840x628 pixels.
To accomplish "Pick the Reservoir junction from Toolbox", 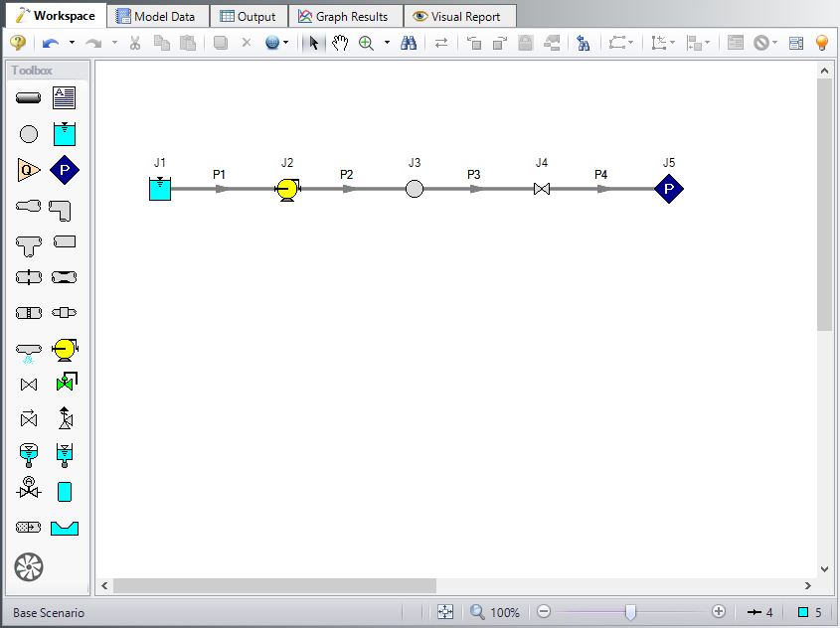I will pos(65,134).
